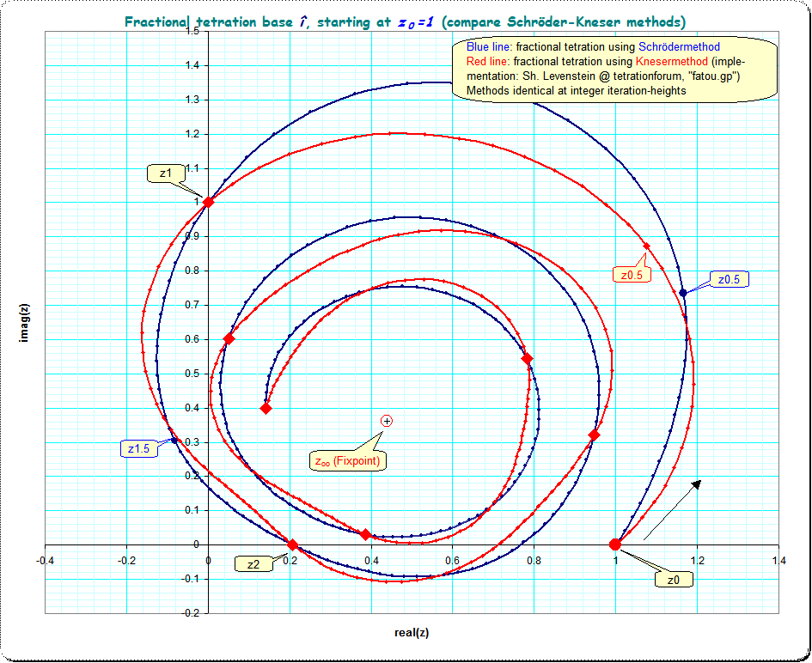Click 'Methods identical at integer iteration-heights' text
This screenshot has height=663, width=812.
click(x=577, y=90)
